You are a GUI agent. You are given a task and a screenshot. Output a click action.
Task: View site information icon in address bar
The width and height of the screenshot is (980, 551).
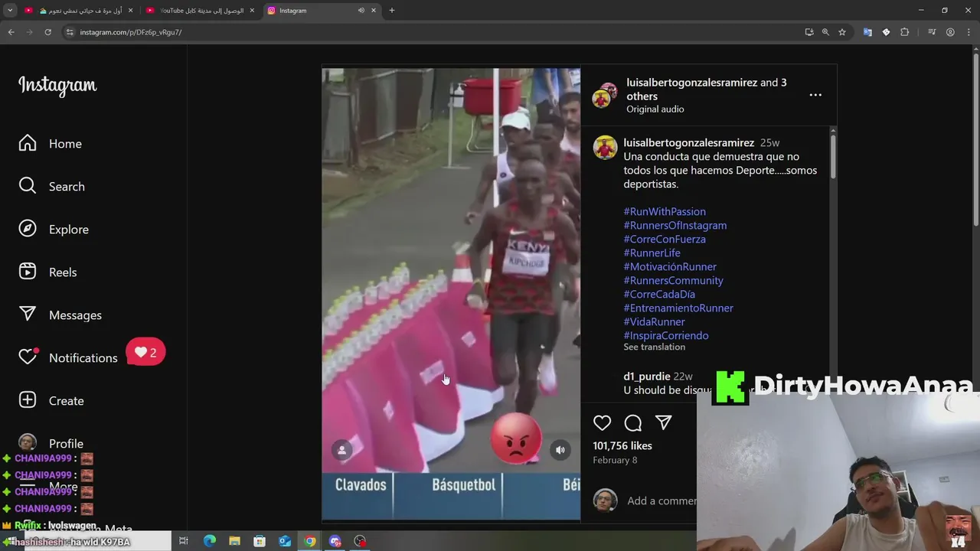click(70, 32)
